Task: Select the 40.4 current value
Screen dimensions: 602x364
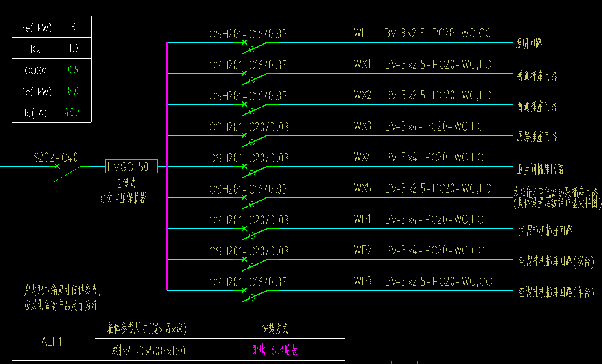Action: pos(73,112)
